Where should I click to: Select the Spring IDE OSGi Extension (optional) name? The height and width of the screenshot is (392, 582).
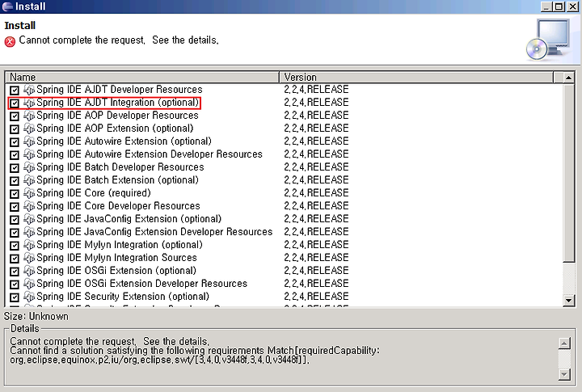click(x=116, y=271)
